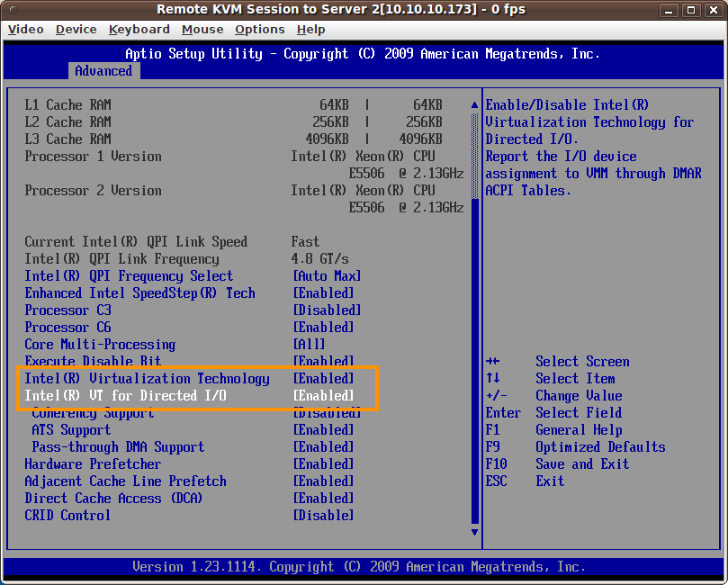Viewport: 728px width, 585px height.
Task: Open the Video menu
Action: click(25, 30)
